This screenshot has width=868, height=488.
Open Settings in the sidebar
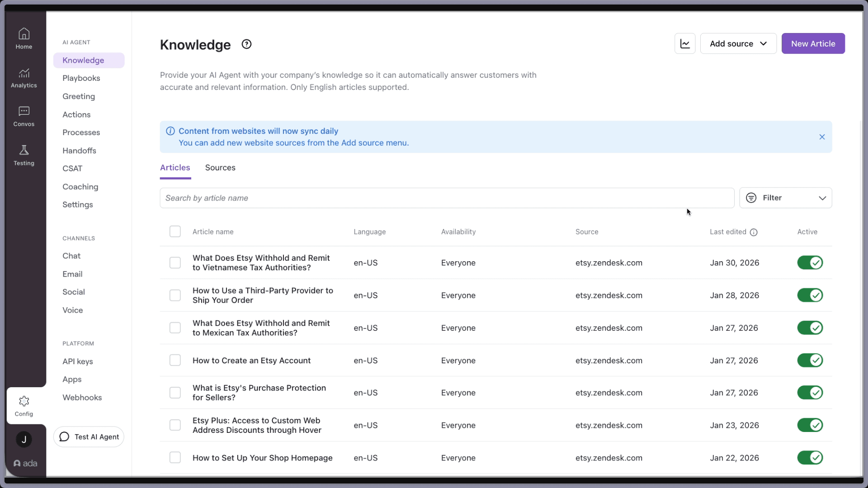pos(78,205)
